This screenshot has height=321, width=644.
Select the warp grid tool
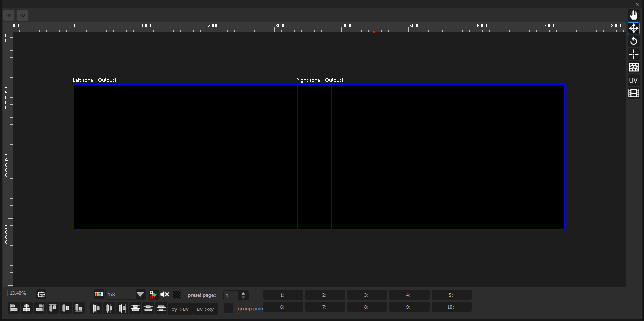point(634,67)
